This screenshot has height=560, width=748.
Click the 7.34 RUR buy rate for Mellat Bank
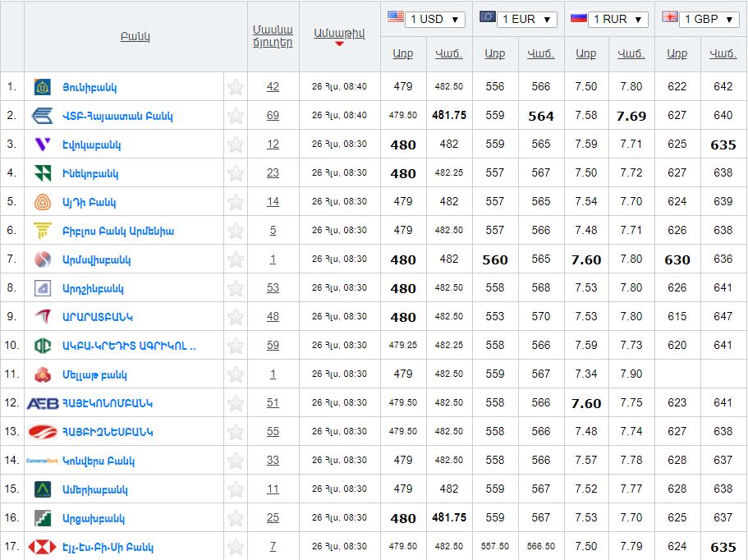click(x=585, y=374)
